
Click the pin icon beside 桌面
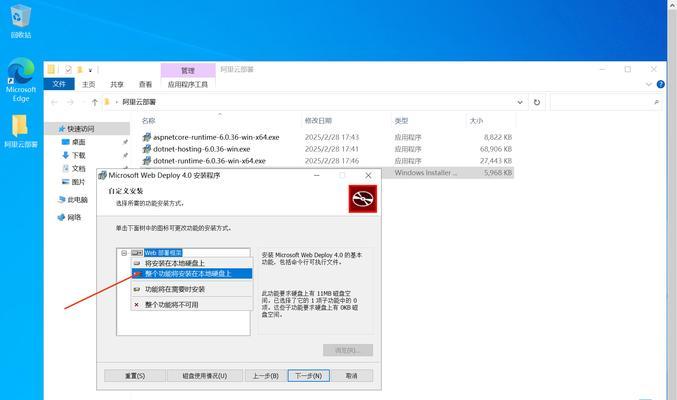tap(125, 142)
